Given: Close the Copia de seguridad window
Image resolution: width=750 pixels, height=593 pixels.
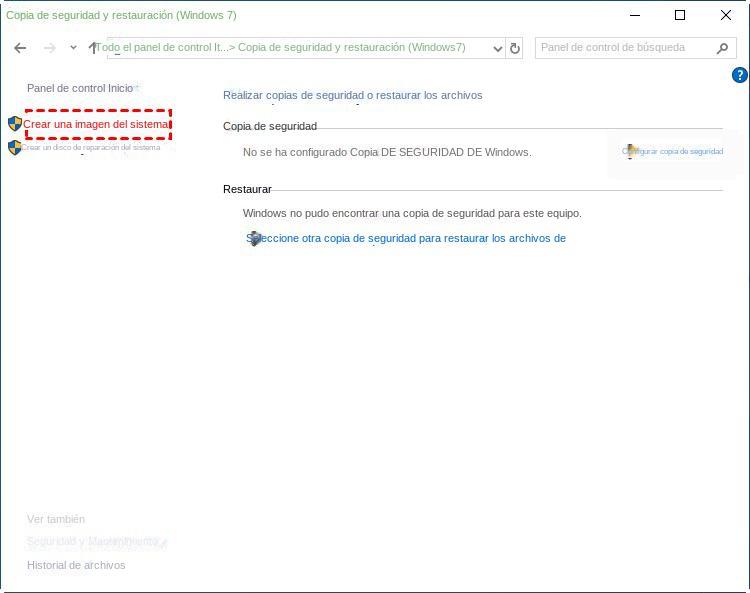Looking at the screenshot, I should tap(726, 15).
